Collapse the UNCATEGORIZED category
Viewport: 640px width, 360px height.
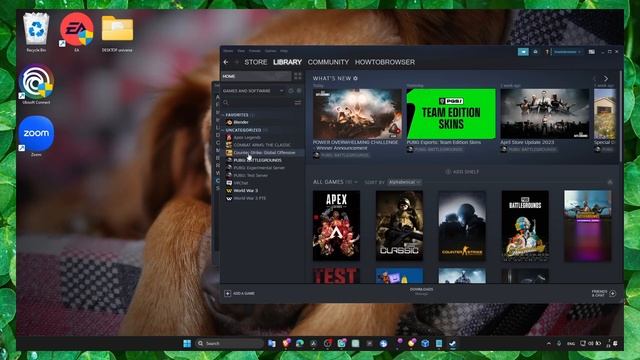pos(244,130)
